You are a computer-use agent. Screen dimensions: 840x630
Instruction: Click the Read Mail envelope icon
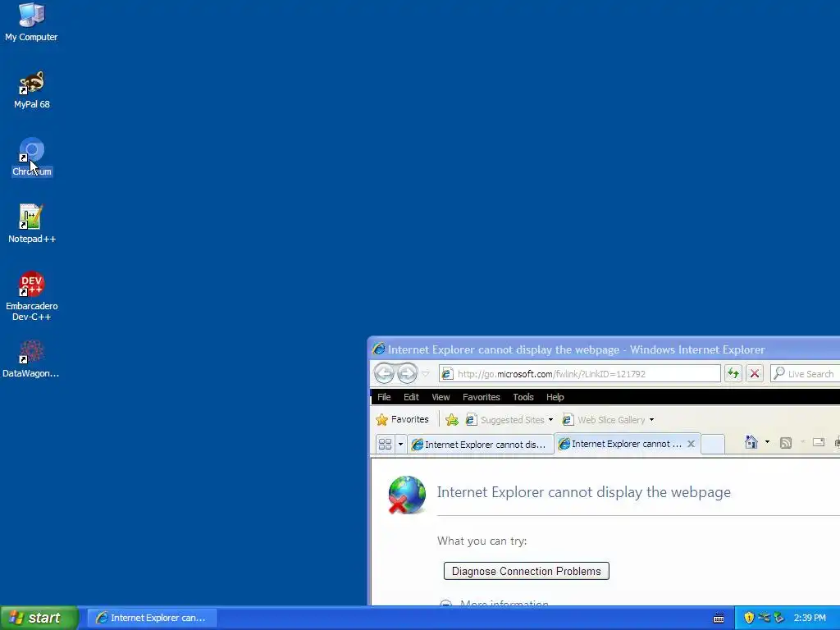[x=818, y=442]
